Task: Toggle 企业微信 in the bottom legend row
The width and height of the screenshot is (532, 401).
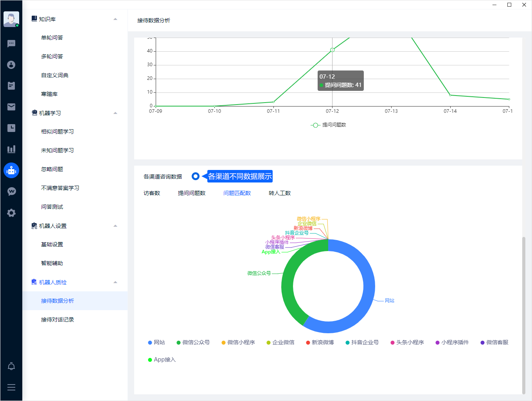Action: tap(280, 342)
